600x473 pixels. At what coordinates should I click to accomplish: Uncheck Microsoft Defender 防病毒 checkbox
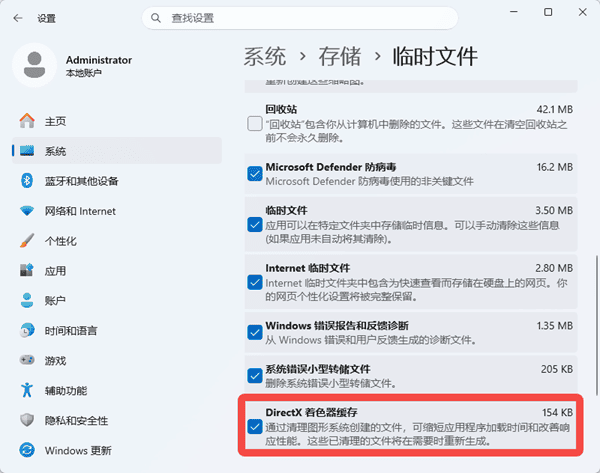click(254, 174)
